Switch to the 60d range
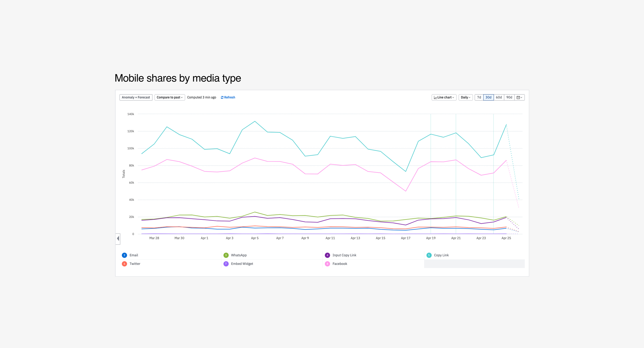 (499, 97)
